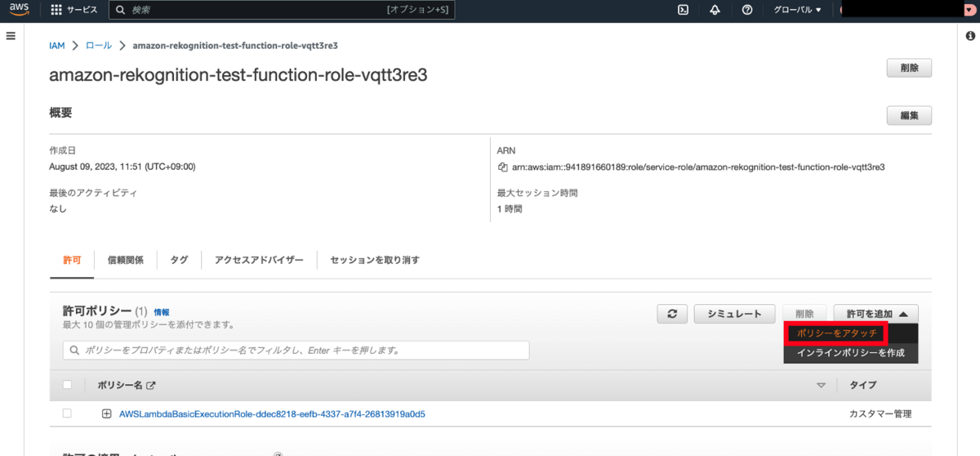Refresh the permissions policies list

point(672,314)
